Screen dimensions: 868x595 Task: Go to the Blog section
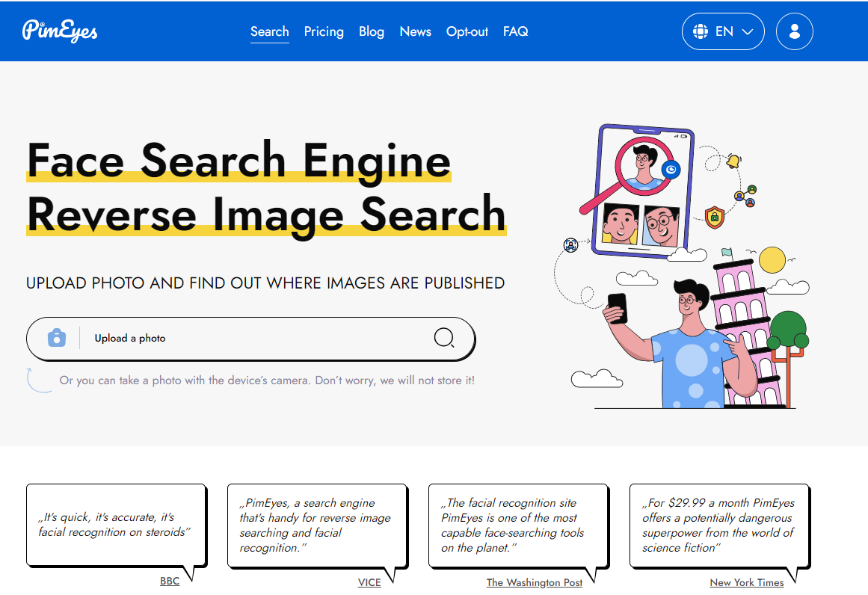coord(372,31)
